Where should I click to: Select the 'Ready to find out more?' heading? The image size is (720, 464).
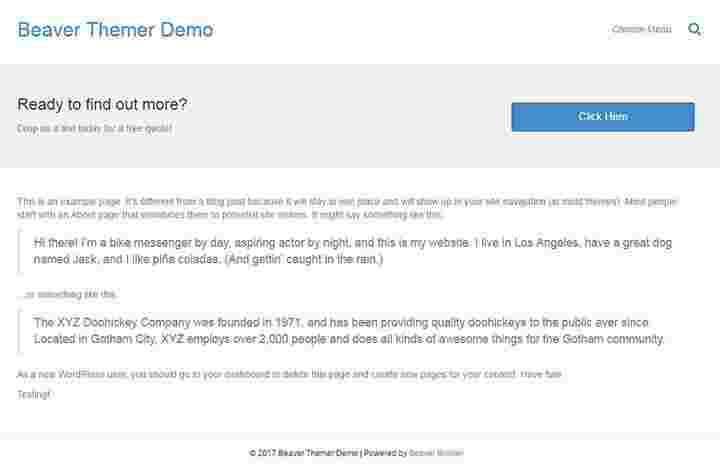102,104
